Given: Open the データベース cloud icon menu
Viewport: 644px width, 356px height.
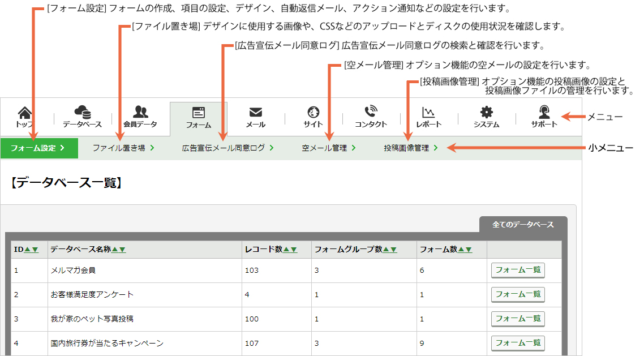Looking at the screenshot, I should point(82,117).
